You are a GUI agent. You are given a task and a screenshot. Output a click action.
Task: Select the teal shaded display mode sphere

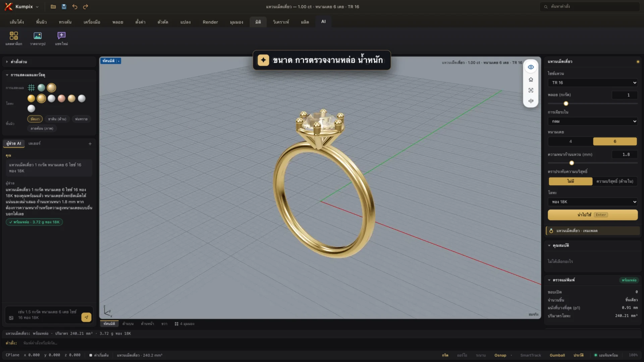coord(41,88)
